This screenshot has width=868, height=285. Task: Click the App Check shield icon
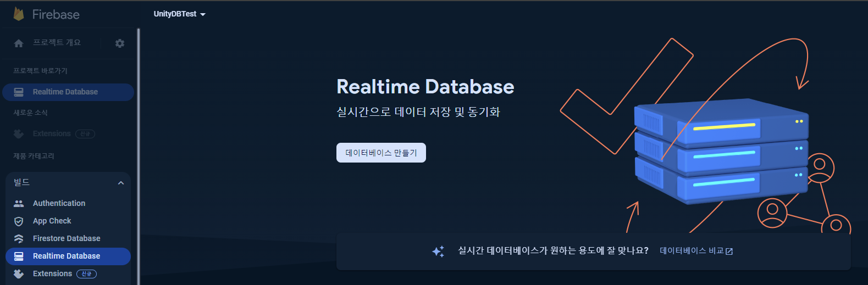coord(19,221)
